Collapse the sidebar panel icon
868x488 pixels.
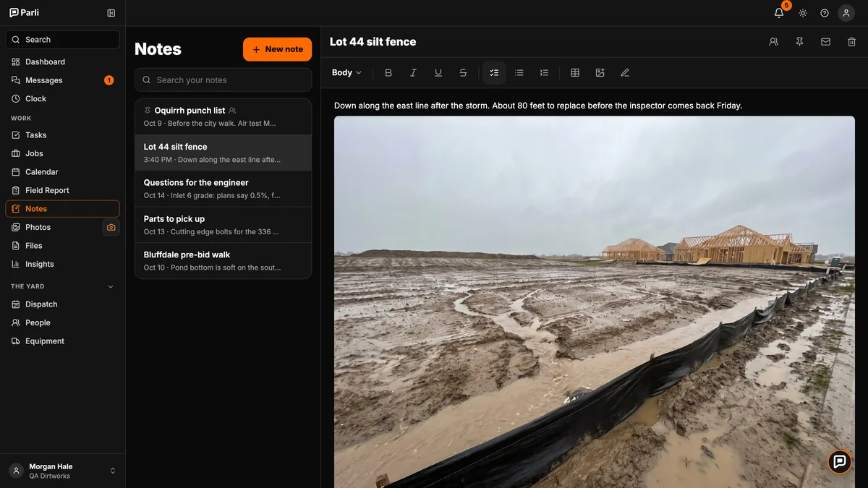pos(111,13)
